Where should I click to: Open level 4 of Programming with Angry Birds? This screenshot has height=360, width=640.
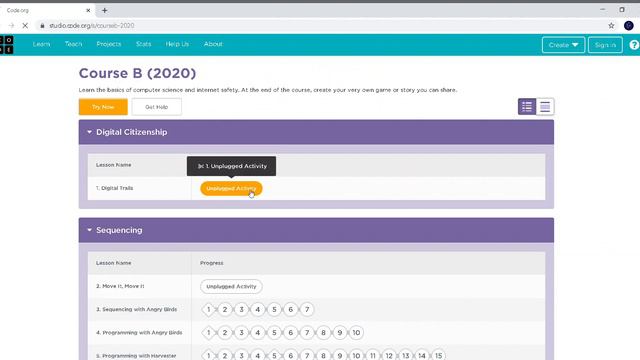[258, 333]
